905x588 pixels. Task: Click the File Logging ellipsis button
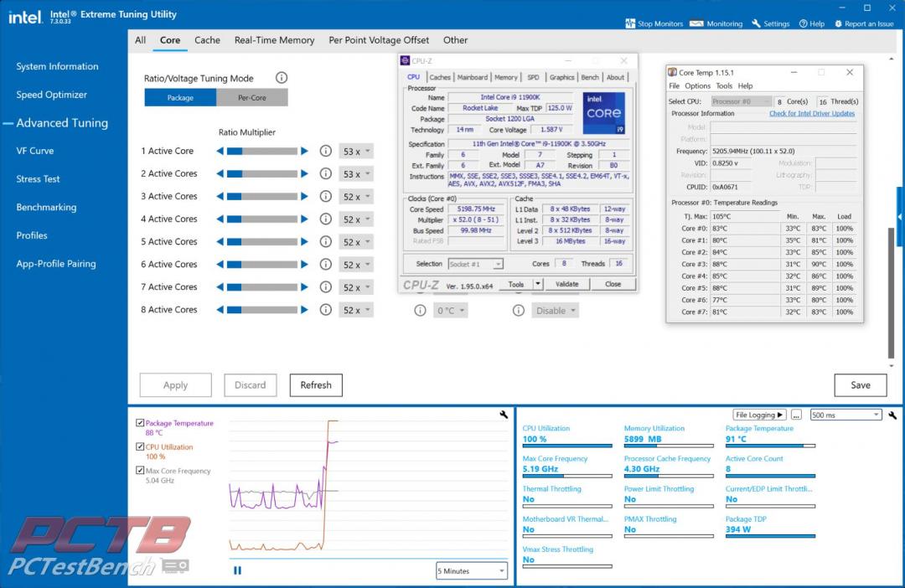pos(797,415)
